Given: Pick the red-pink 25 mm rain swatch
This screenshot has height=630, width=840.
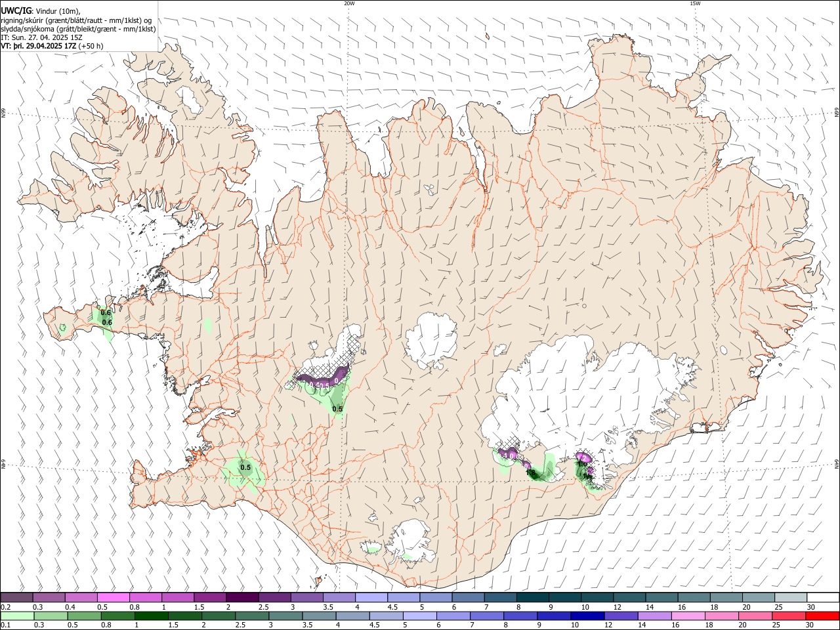Looking at the screenshot, I should point(789,616).
